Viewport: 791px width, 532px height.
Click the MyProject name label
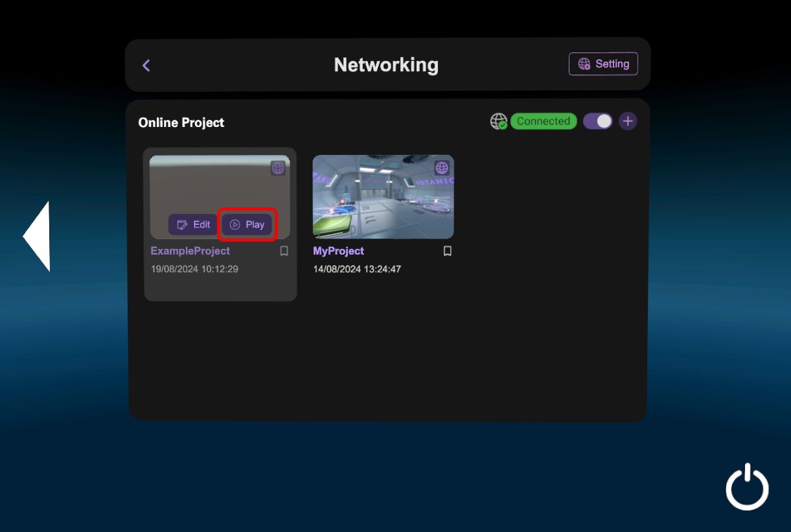click(x=338, y=251)
